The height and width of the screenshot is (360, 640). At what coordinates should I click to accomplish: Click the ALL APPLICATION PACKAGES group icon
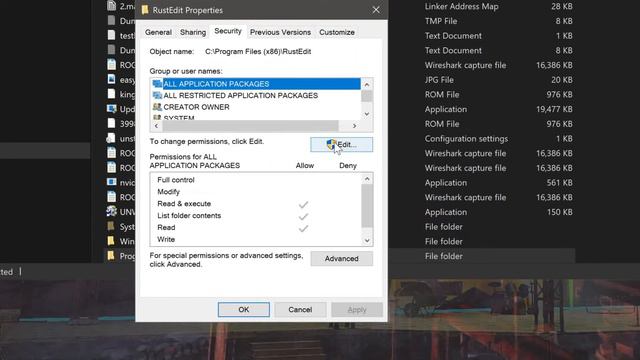tap(157, 84)
